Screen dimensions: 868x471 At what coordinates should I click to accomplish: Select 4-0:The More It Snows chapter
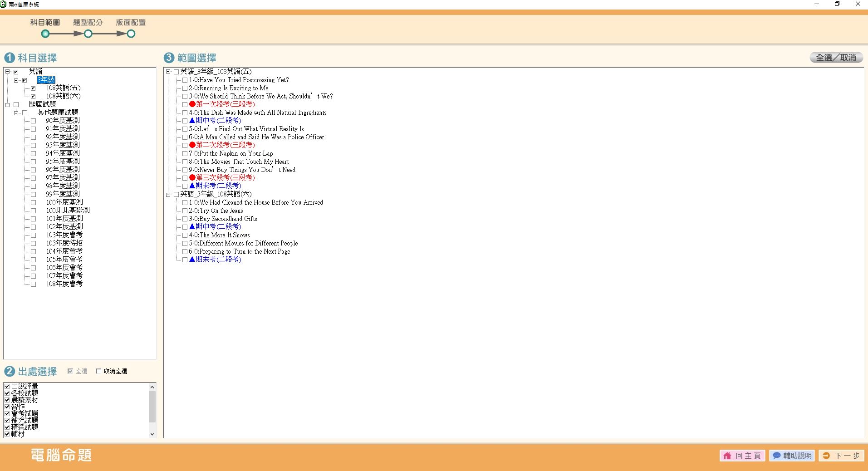pos(219,235)
